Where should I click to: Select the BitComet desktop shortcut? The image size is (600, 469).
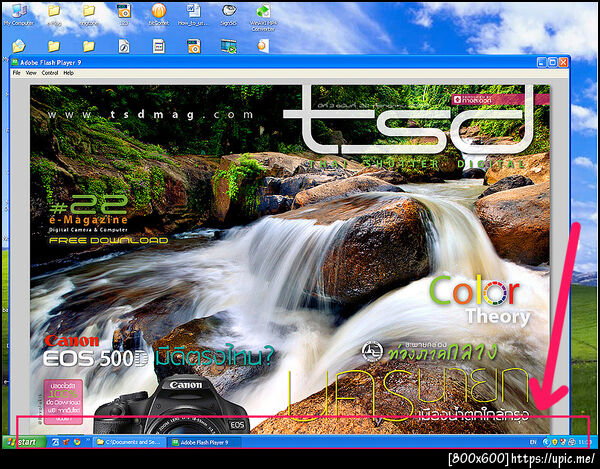coord(158,15)
